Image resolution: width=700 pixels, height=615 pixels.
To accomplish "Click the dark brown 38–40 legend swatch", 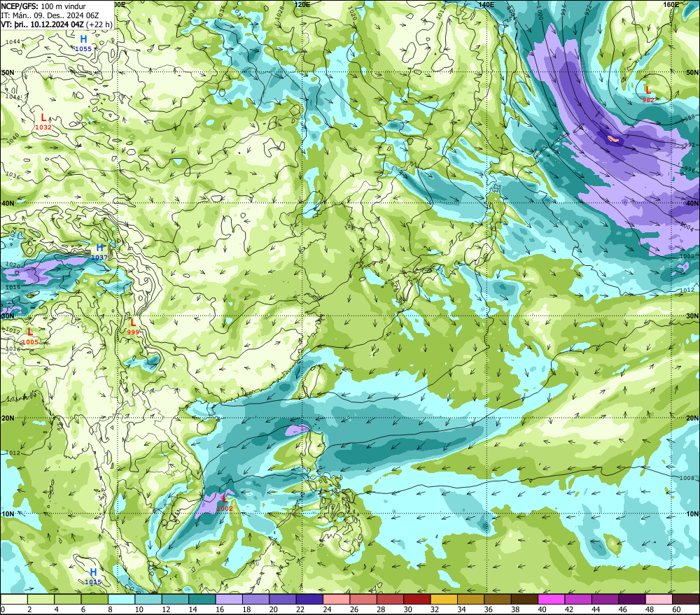I will coord(524,599).
